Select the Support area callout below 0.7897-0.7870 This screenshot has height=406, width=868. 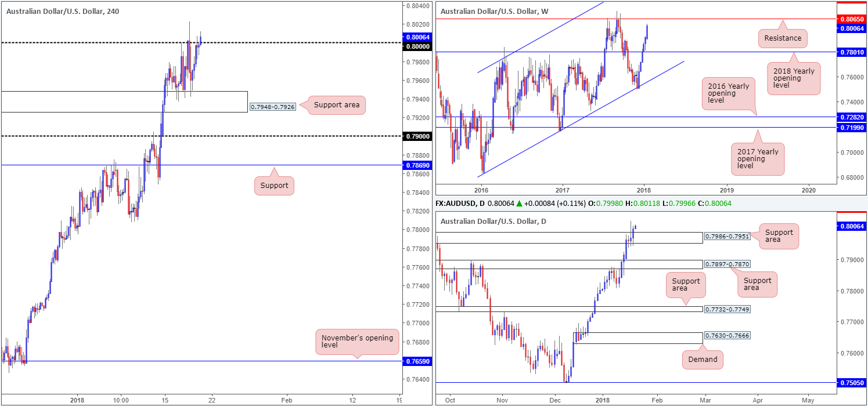pyautogui.click(x=758, y=284)
